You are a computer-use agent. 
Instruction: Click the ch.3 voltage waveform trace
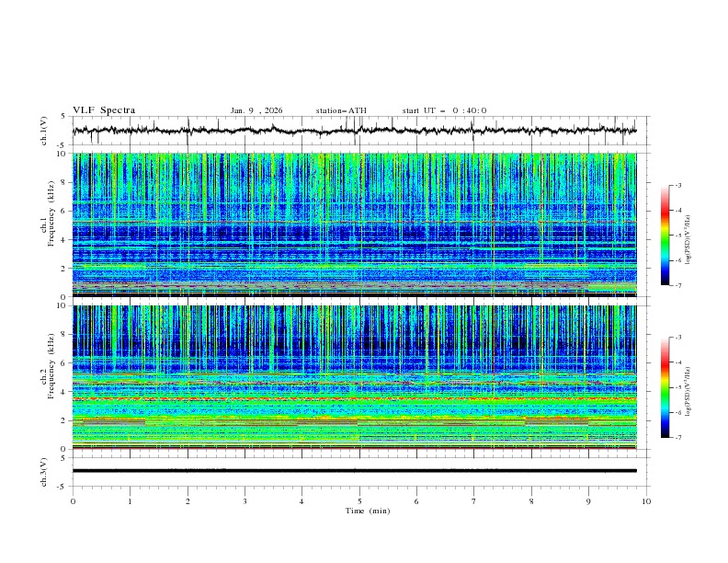[x=354, y=471]
